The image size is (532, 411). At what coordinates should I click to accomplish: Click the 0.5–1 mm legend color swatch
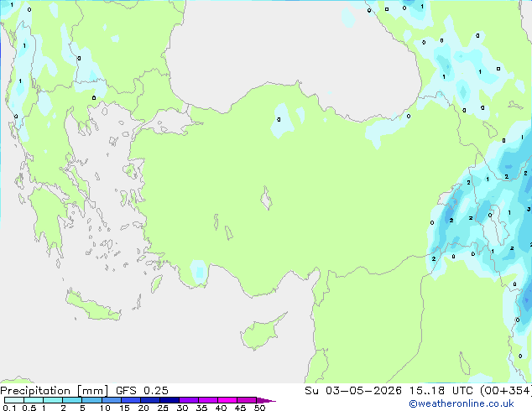coord(34,400)
